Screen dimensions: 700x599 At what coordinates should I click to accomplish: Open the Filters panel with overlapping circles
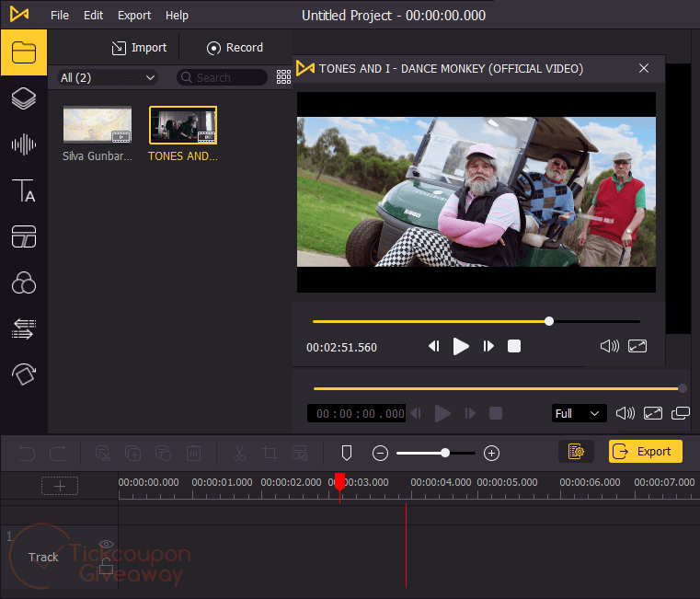click(x=23, y=282)
